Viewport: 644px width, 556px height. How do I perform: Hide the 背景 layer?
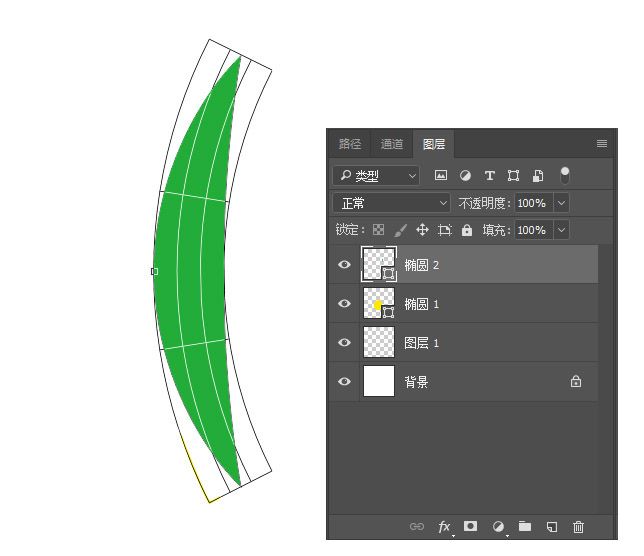344,381
